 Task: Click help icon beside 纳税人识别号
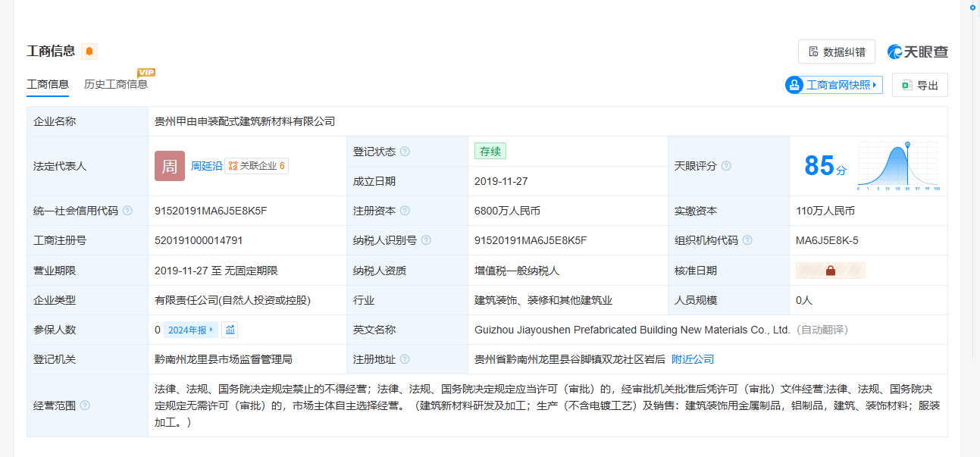click(426, 240)
